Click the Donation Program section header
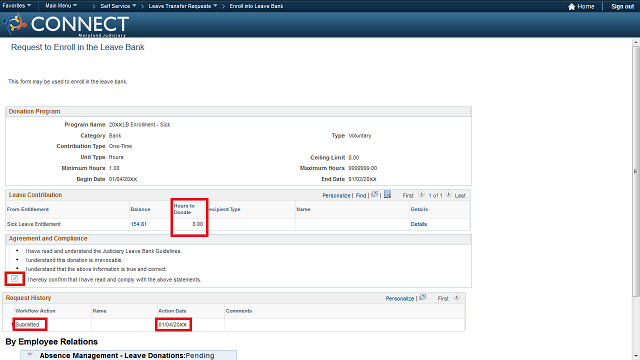Image resolution: width=640 pixels, height=360 pixels. 34,111
